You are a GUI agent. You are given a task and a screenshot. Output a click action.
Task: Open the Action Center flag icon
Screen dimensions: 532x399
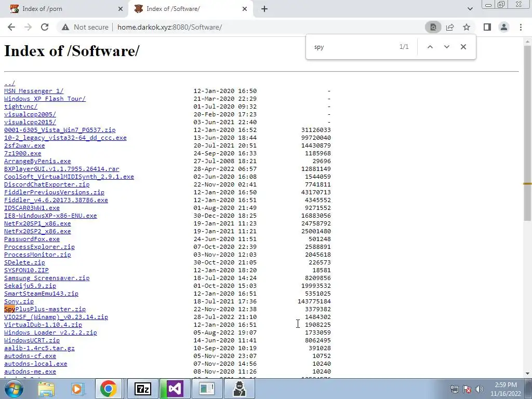click(467, 389)
